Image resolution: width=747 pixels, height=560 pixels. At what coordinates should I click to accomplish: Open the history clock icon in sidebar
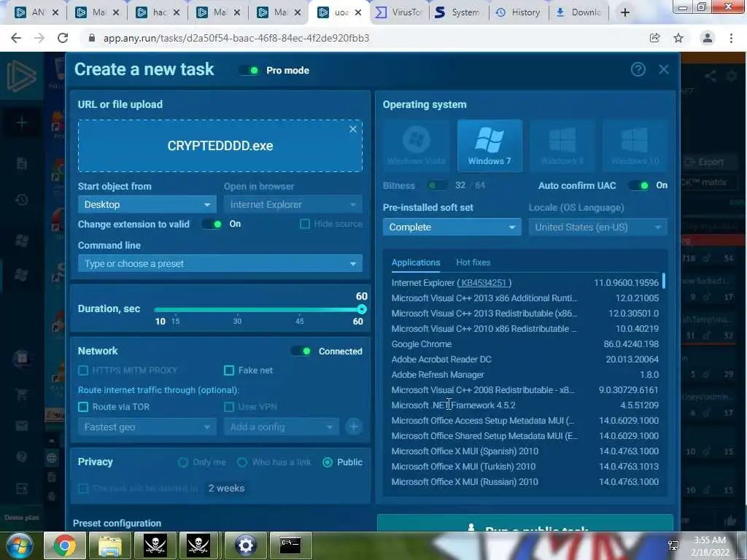click(x=21, y=200)
